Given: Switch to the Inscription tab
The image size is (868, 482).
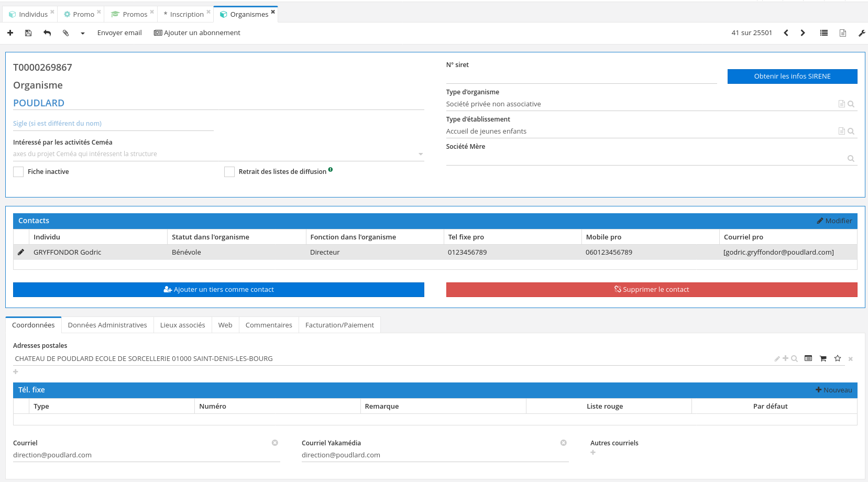Looking at the screenshot, I should [183, 14].
